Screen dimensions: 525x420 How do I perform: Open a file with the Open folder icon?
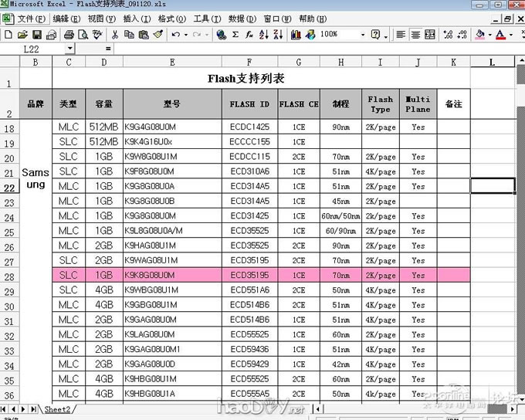(x=23, y=35)
